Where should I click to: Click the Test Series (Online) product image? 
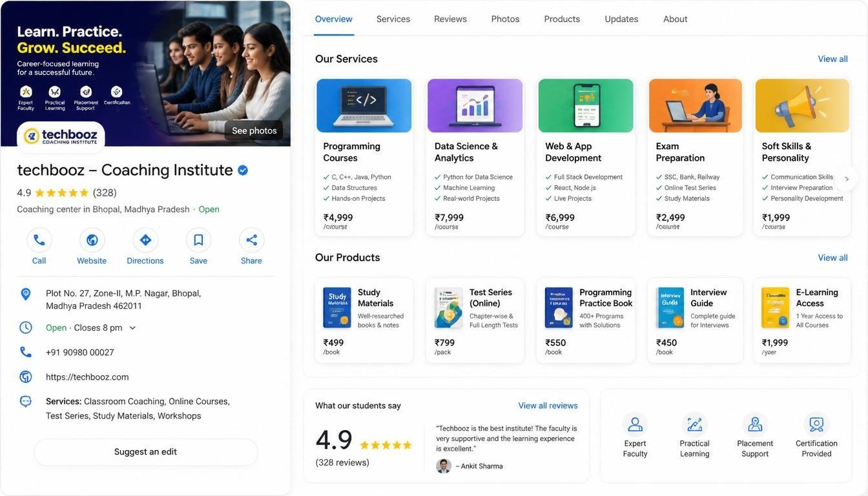448,308
